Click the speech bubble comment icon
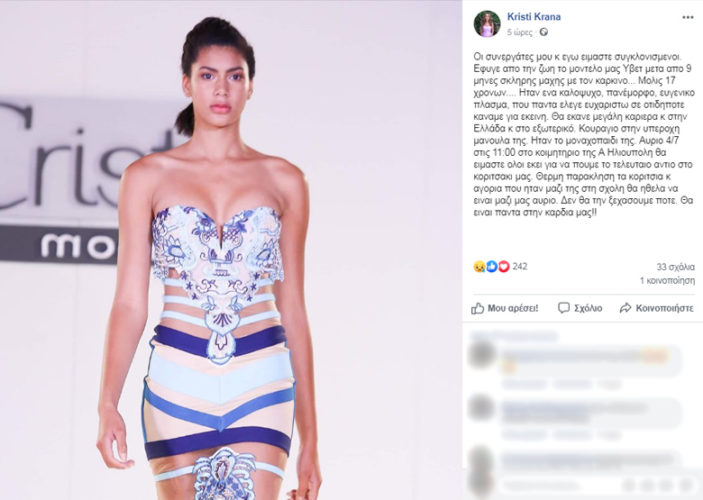The height and width of the screenshot is (500, 703). 564,308
